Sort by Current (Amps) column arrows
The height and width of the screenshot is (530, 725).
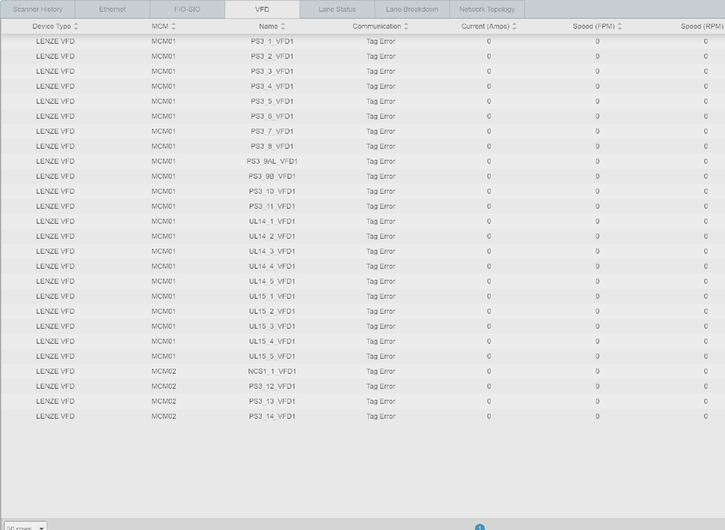pyautogui.click(x=514, y=26)
